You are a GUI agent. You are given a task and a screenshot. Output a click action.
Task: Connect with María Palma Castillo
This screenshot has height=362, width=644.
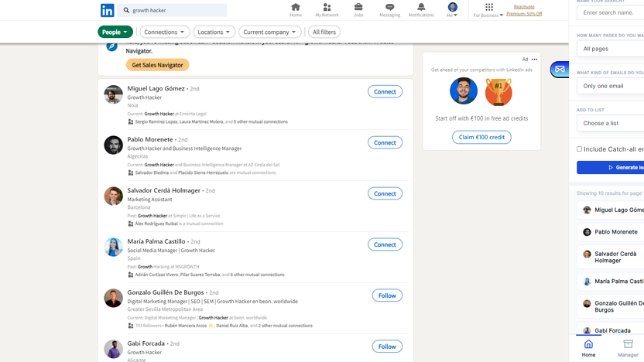385,244
